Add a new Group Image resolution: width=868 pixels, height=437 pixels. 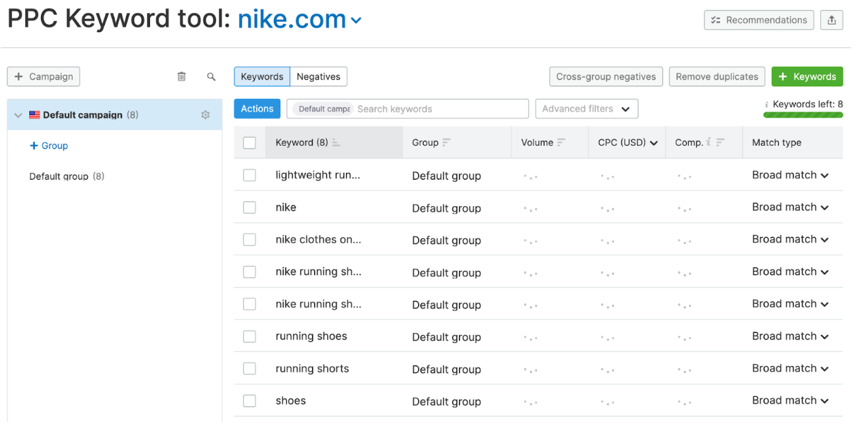click(x=49, y=146)
